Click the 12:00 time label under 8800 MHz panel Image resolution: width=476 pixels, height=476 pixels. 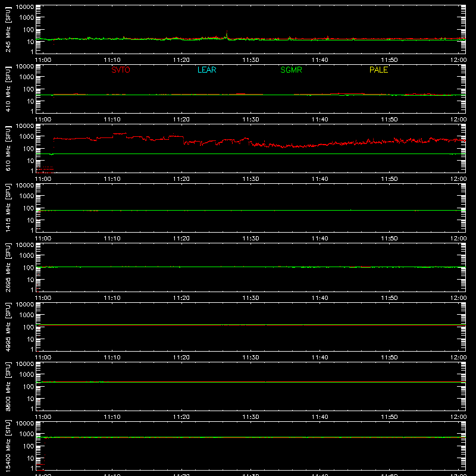[458, 417]
